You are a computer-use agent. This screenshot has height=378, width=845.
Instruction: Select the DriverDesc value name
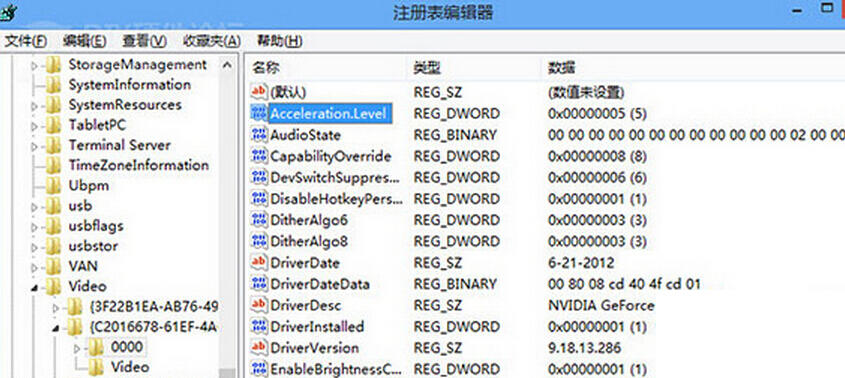306,305
